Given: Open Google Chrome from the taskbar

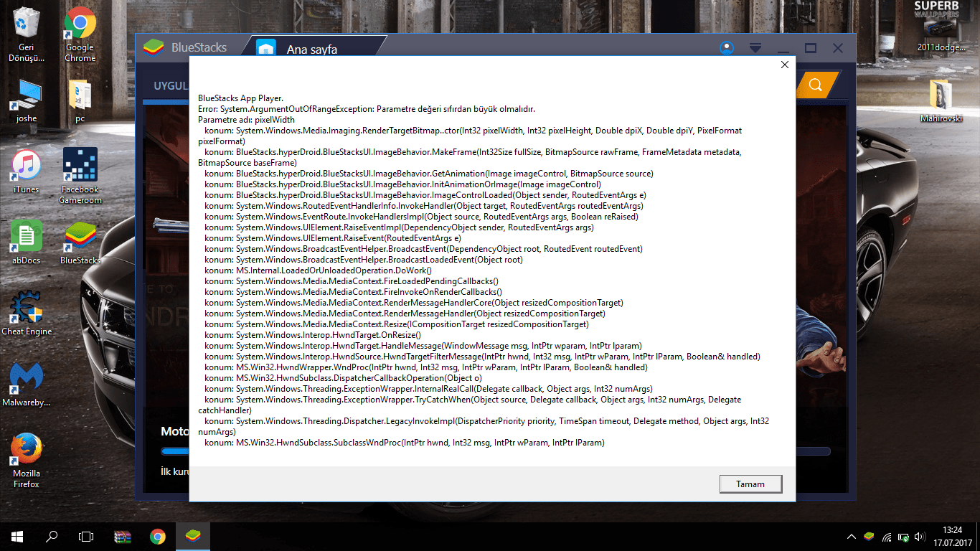Looking at the screenshot, I should (158, 536).
